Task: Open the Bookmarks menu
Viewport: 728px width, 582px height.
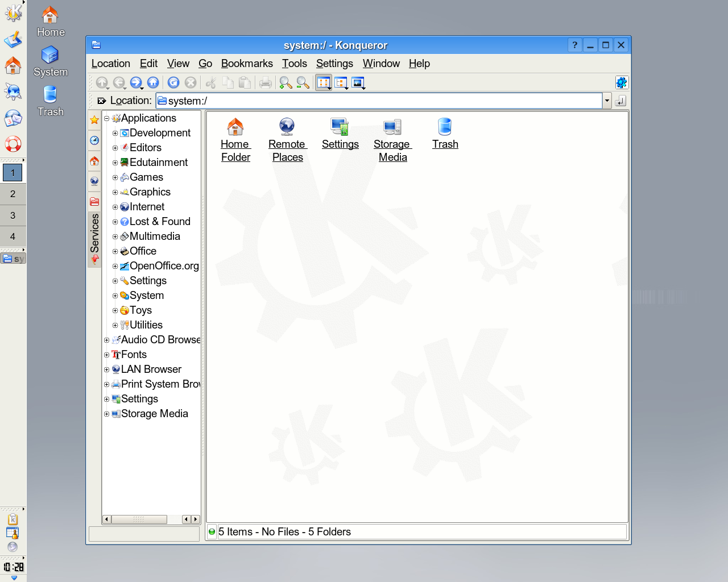Action: pos(247,64)
